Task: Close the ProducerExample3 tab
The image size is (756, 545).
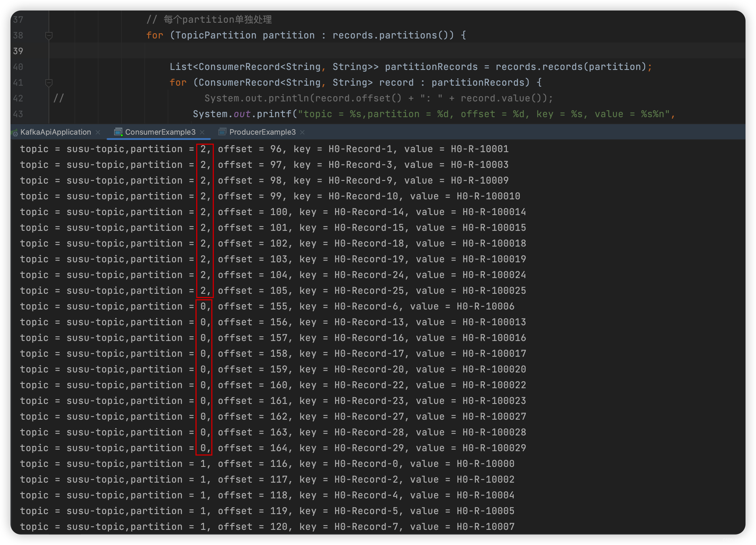Action: pyautogui.click(x=302, y=132)
